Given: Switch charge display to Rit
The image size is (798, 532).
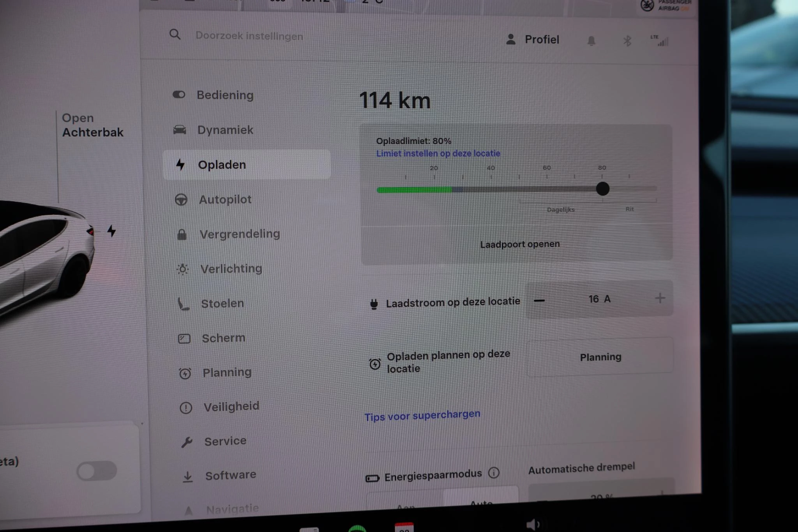Looking at the screenshot, I should 630,209.
